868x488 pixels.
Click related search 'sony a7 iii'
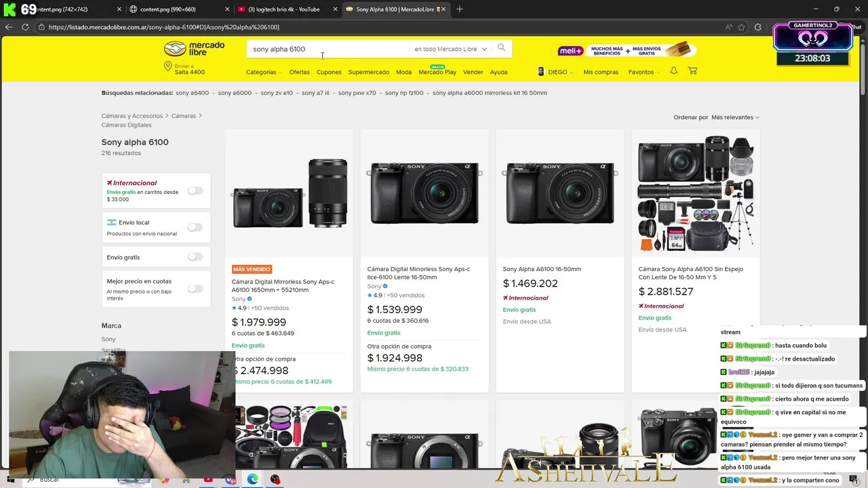coord(315,93)
